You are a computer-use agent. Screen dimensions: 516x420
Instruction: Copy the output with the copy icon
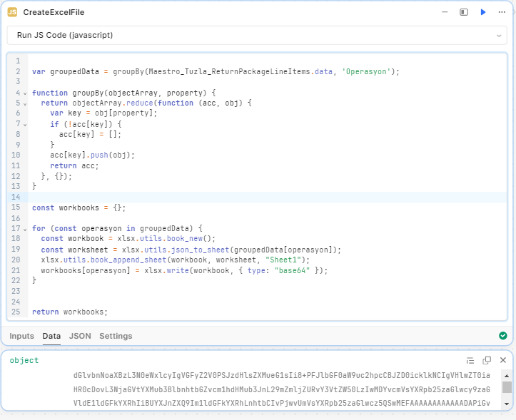point(487,361)
